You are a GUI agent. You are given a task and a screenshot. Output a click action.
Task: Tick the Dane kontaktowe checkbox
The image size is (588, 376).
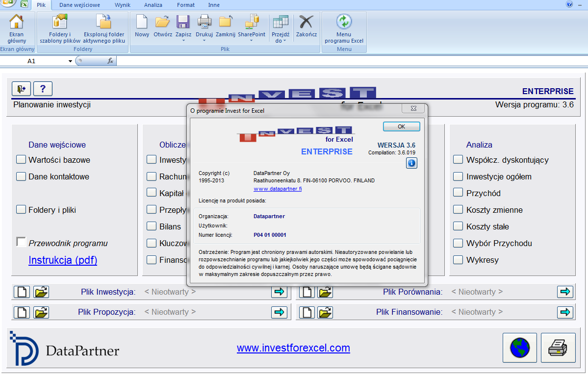(21, 176)
